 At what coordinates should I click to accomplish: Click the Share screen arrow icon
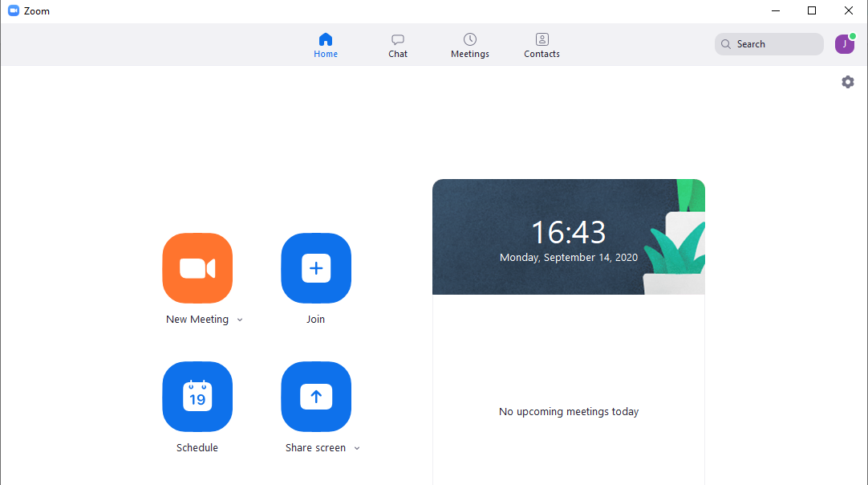coord(316,397)
